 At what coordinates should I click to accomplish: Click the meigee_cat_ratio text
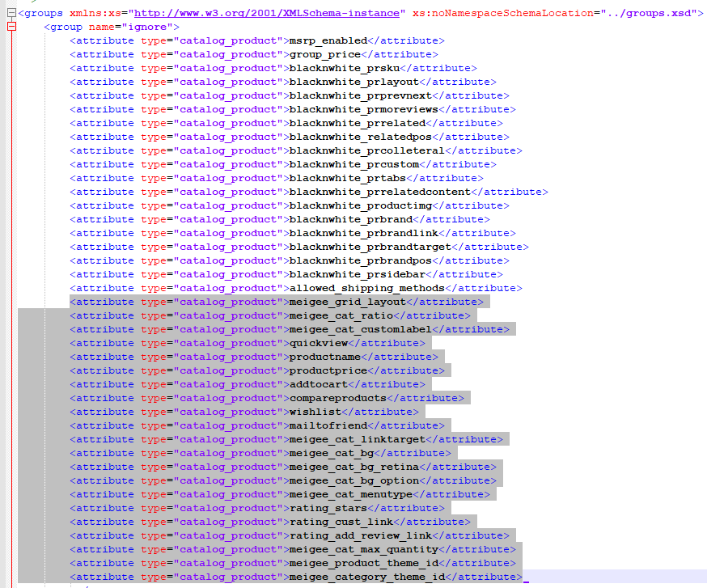(x=341, y=315)
